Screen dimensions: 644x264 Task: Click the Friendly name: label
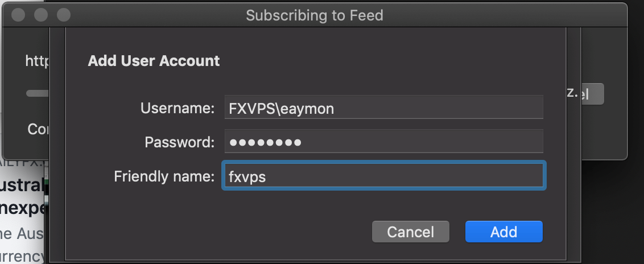164,176
